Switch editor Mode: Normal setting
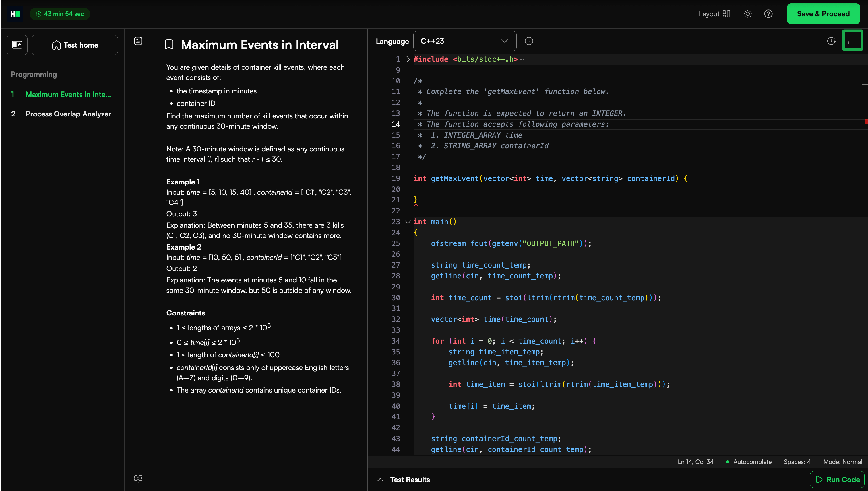The width and height of the screenshot is (868, 491). click(842, 462)
